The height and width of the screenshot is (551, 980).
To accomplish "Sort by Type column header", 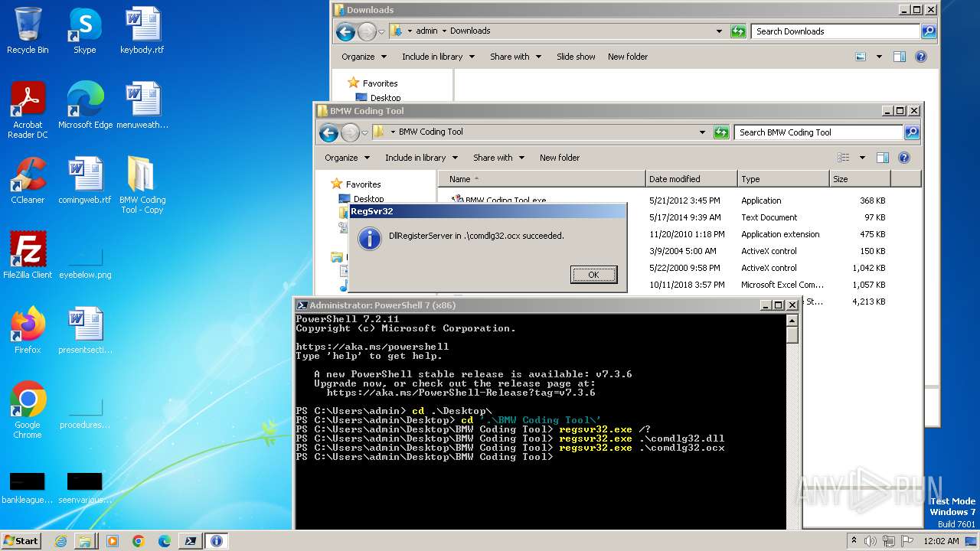I will pyautogui.click(x=784, y=179).
